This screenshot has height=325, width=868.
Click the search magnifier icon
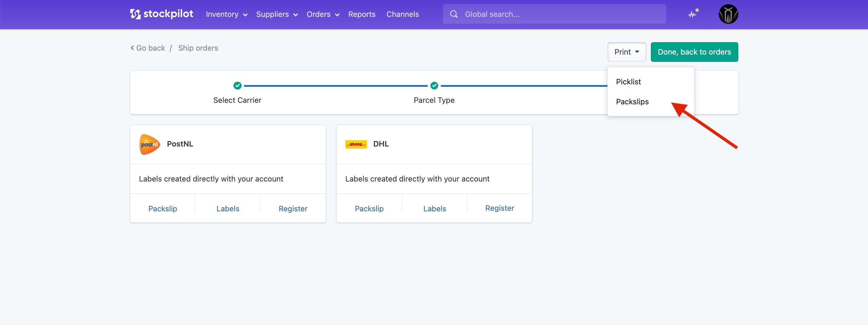point(454,14)
